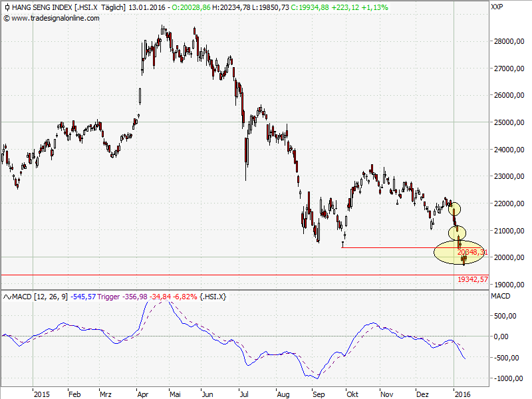
Task: Select the top small yellow ellipse marker
Action: 453,208
